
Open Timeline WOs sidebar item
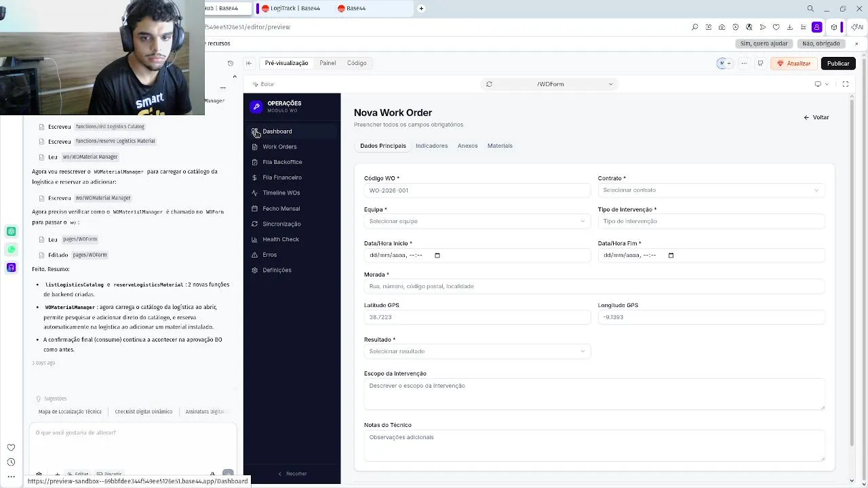pos(292,193)
